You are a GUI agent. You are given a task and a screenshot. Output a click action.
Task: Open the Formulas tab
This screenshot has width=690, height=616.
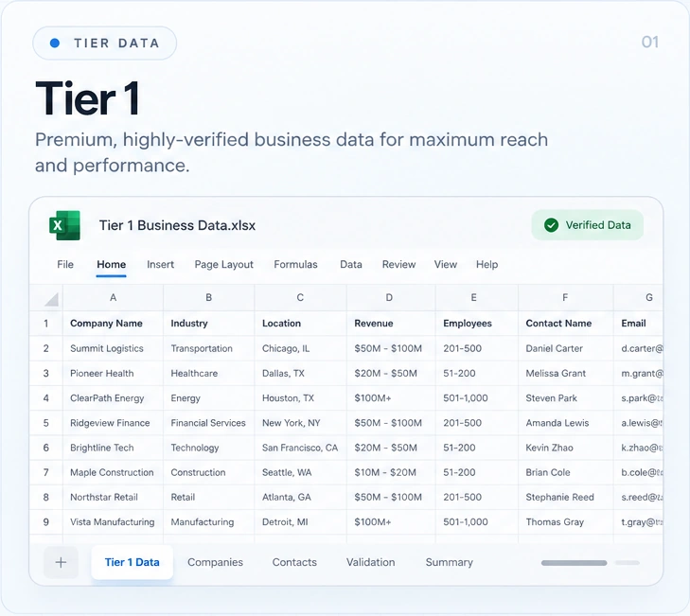295,264
